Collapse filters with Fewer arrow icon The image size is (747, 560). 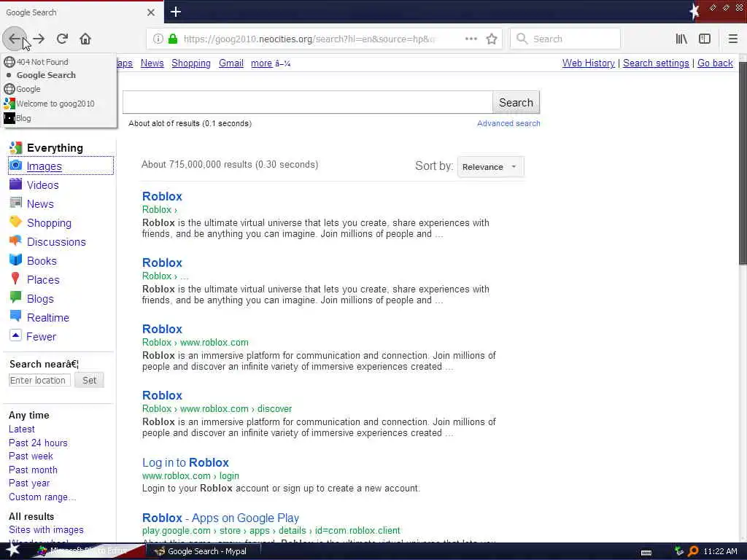[x=15, y=335]
